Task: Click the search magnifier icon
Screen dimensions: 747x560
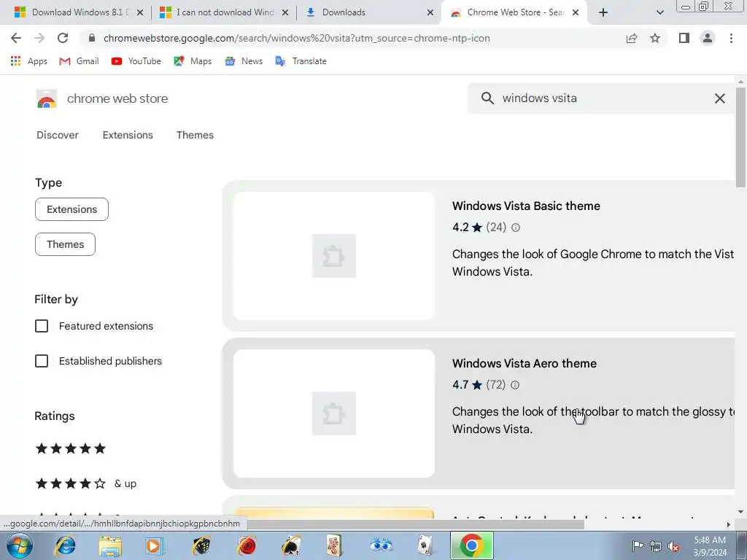Action: pyautogui.click(x=487, y=98)
